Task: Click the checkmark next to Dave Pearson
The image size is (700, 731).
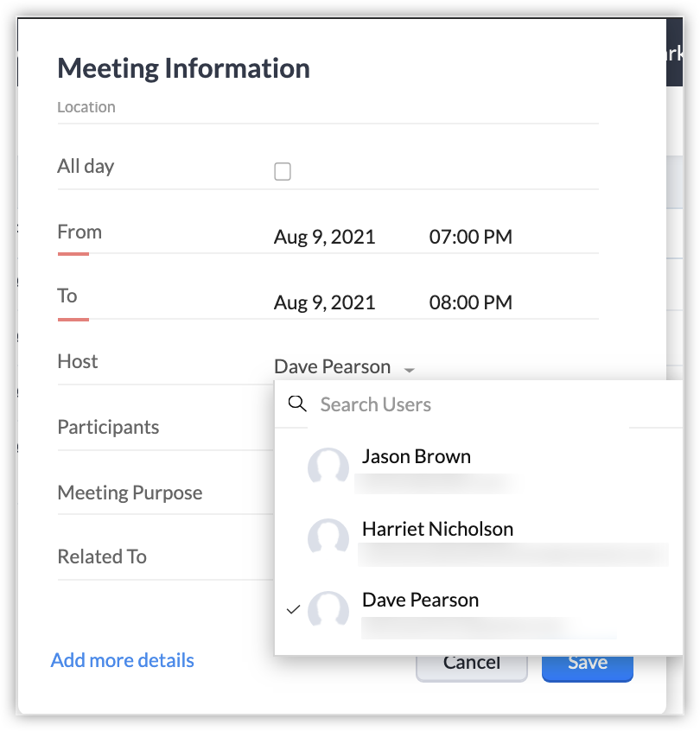Action: tap(293, 609)
